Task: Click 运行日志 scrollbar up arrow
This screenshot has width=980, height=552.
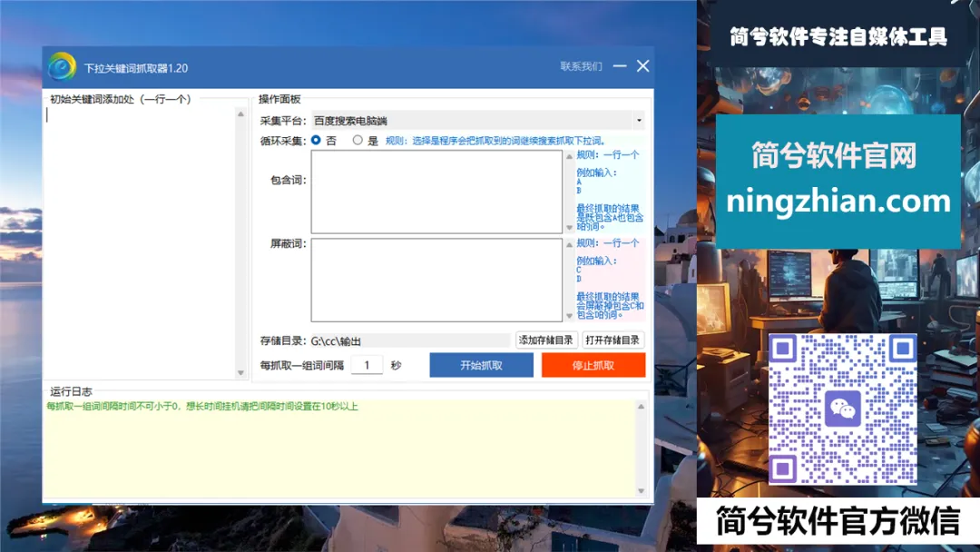Action: [x=641, y=407]
